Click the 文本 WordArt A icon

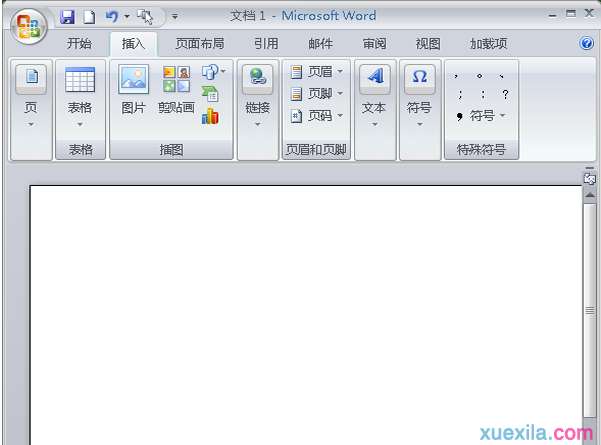375,79
